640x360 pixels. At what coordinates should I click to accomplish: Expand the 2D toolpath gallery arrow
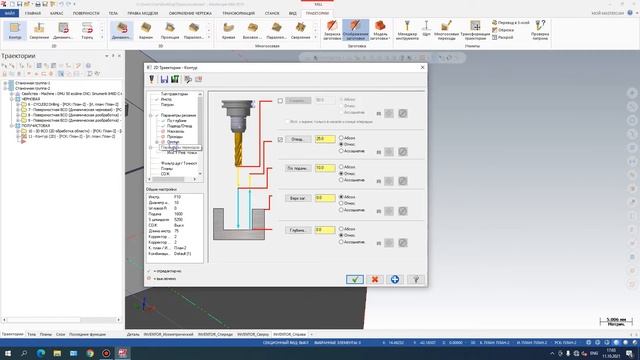click(x=102, y=38)
